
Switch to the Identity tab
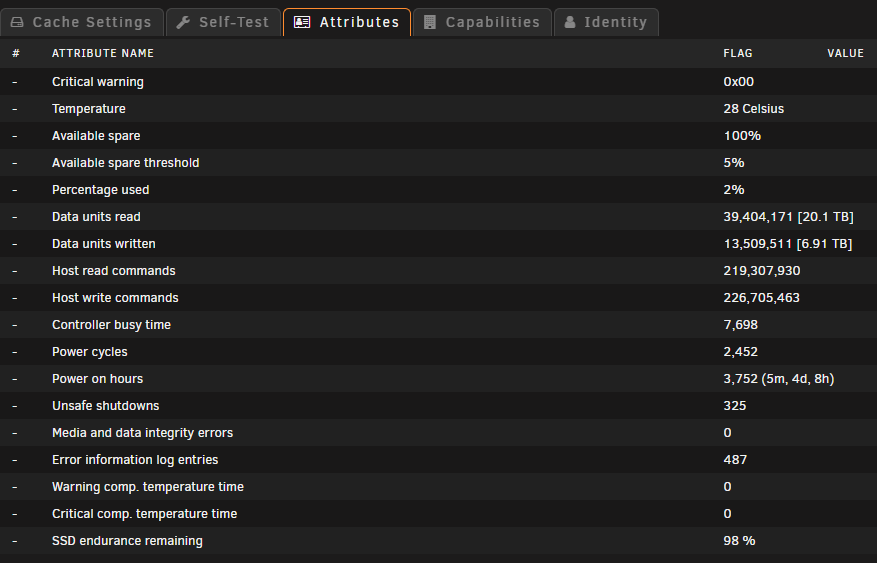pyautogui.click(x=606, y=22)
